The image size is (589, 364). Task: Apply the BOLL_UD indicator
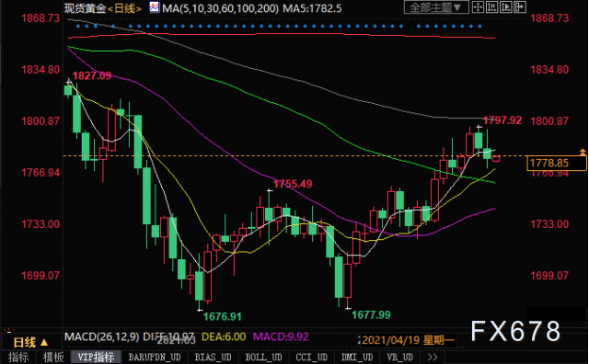click(x=263, y=357)
